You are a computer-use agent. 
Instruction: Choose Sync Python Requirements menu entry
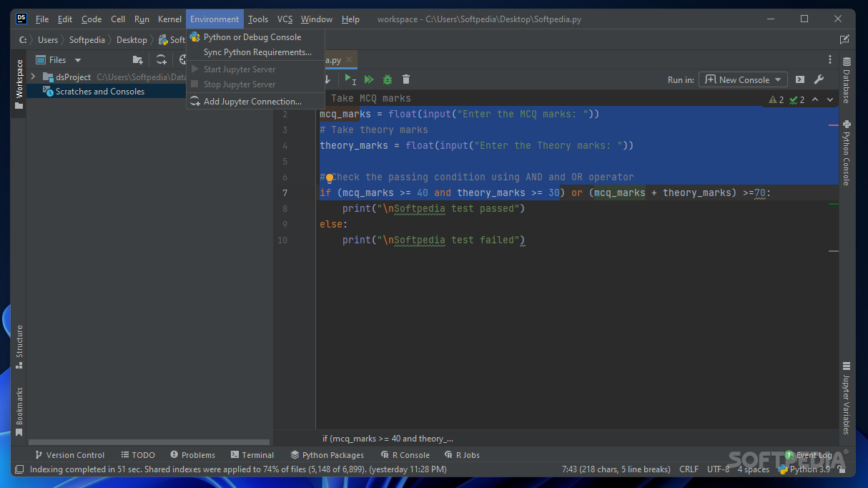(255, 52)
